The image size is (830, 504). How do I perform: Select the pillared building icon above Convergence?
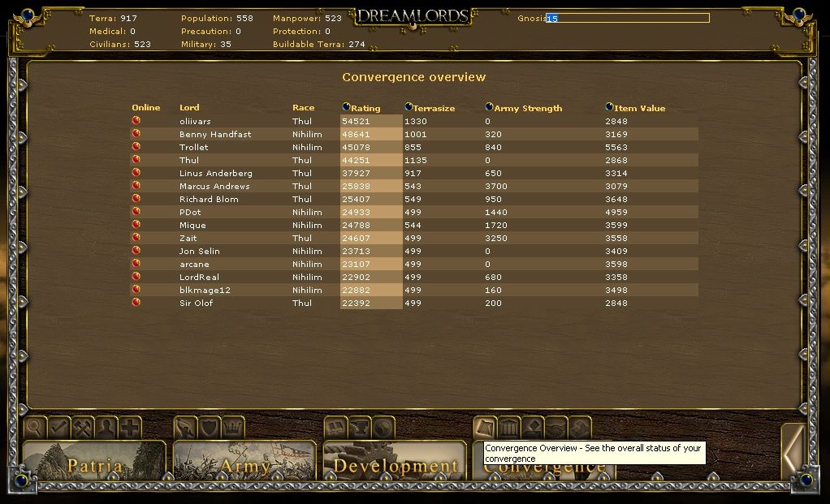[508, 428]
